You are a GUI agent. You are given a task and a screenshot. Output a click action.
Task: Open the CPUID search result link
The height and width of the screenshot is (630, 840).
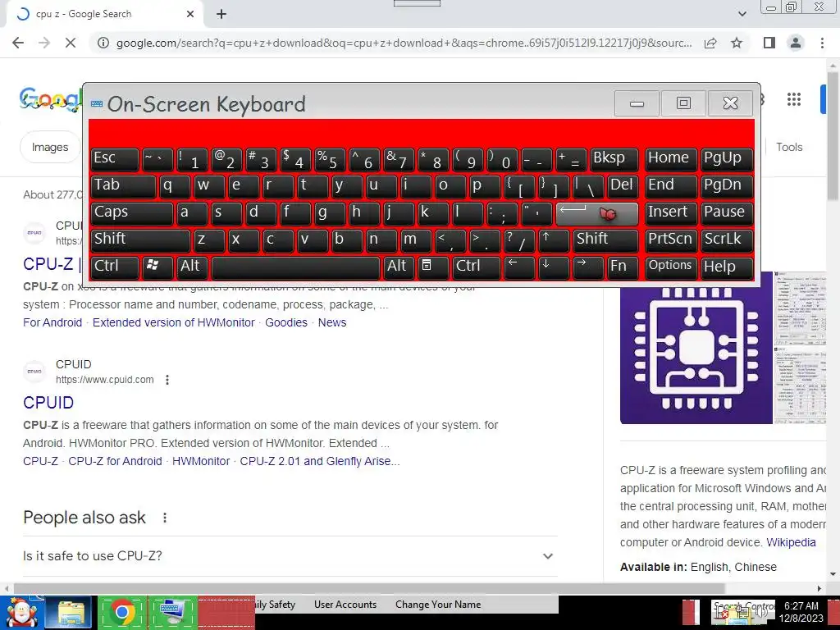48,402
